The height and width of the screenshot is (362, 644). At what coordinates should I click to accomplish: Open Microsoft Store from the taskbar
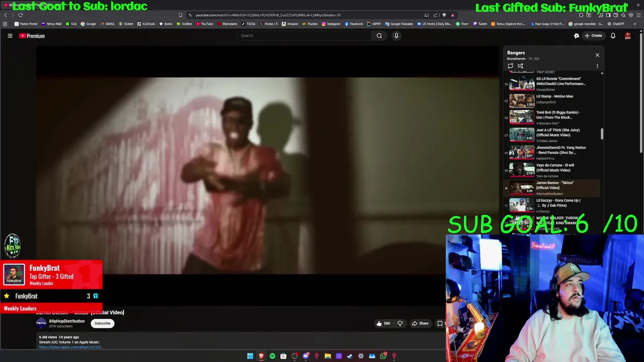coord(283,356)
